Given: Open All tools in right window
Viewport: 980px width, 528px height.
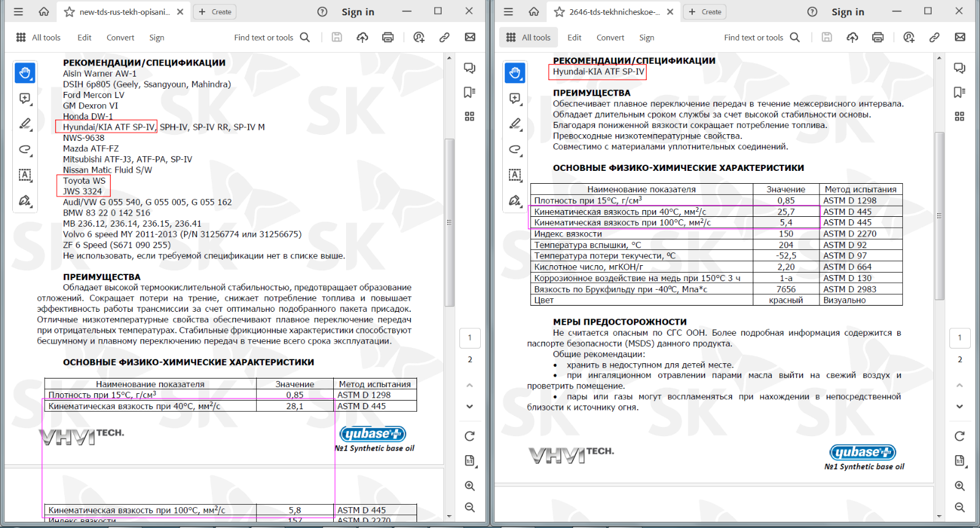Looking at the screenshot, I should point(528,37).
